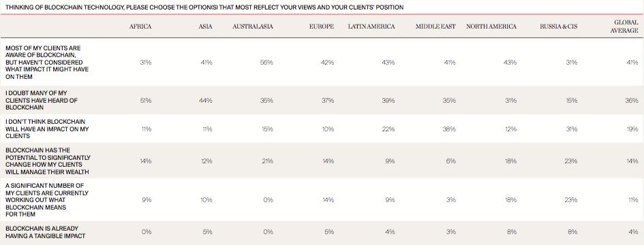Click the AUSTRALASIA column header
The height and width of the screenshot is (245, 644).
coord(253,27)
